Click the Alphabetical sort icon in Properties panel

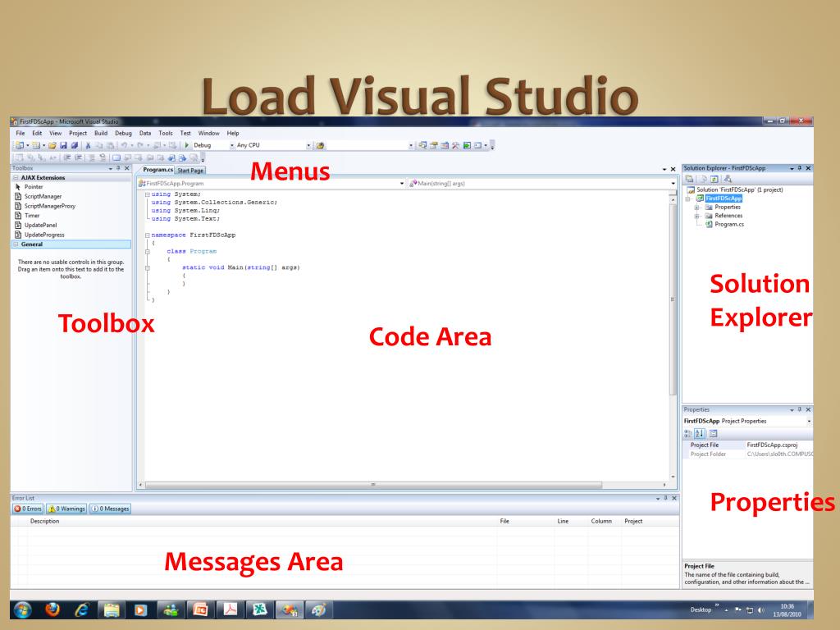pyautogui.click(x=700, y=433)
